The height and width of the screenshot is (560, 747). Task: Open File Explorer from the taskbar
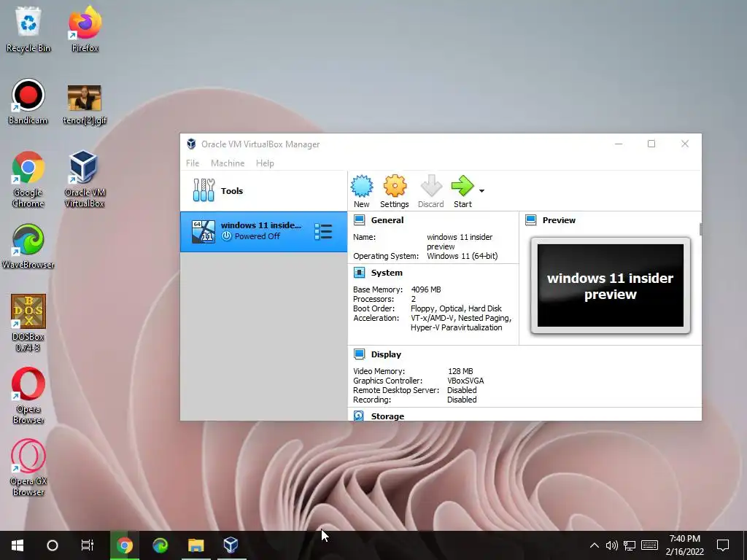point(196,545)
